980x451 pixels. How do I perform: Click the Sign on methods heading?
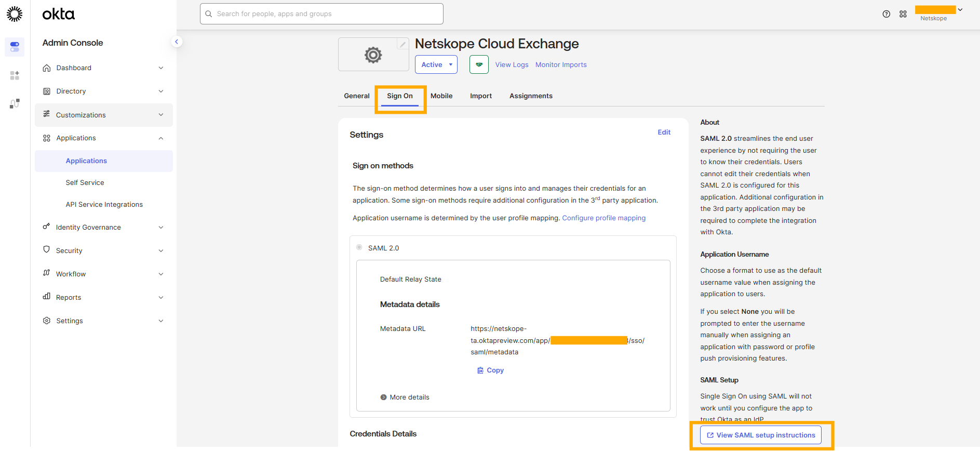tap(383, 166)
